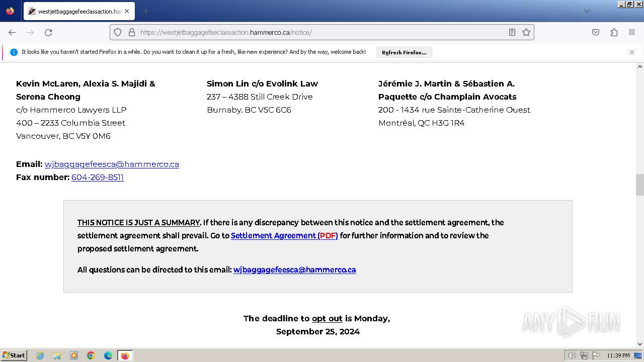Viewport: 644px width, 362px height.
Task: Open File Explorer from taskbar
Action: [57, 355]
